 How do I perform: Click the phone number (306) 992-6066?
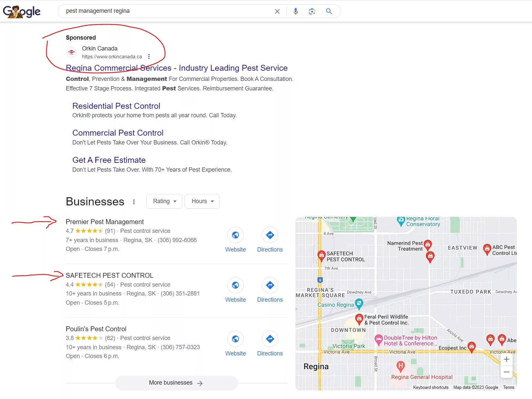177,240
